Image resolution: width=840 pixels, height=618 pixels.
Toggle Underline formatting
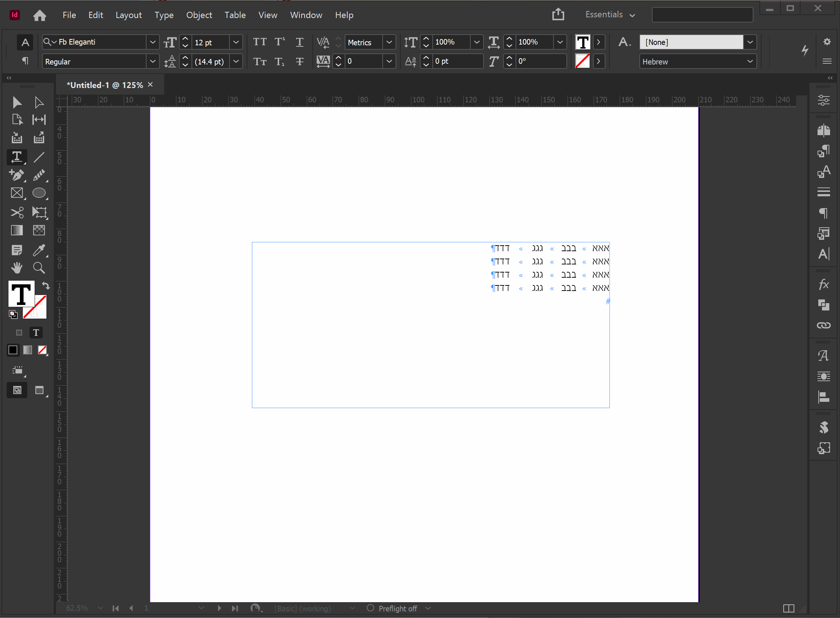[299, 42]
